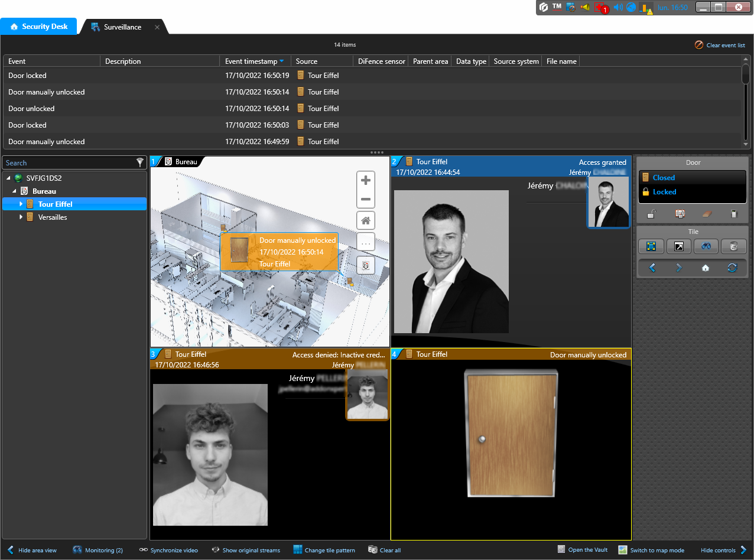Expand the Versailles tree node
The image size is (754, 560).
(x=21, y=217)
